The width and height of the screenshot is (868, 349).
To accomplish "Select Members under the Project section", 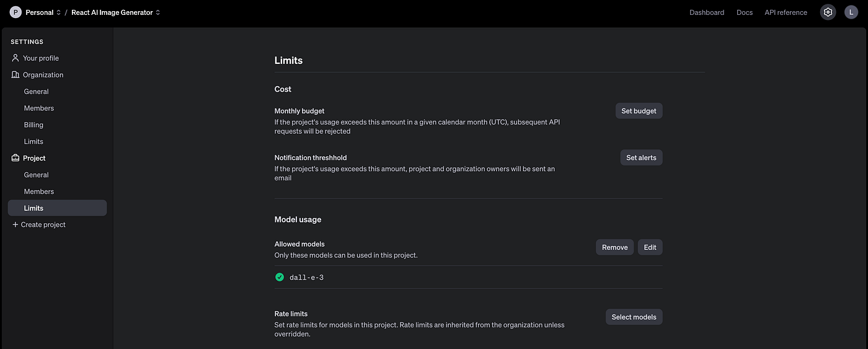I will point(39,192).
